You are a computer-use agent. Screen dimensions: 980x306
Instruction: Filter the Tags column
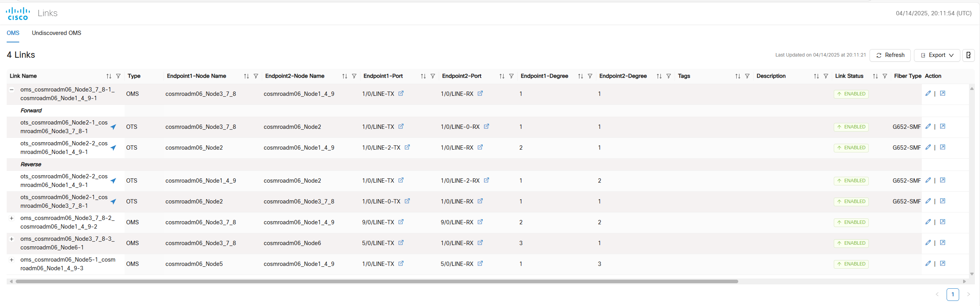click(747, 76)
